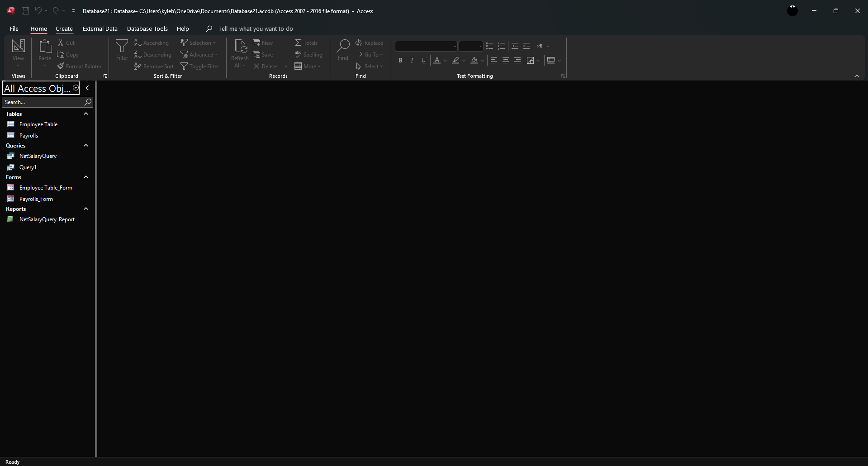Collapse the Tables group

[x=86, y=114]
